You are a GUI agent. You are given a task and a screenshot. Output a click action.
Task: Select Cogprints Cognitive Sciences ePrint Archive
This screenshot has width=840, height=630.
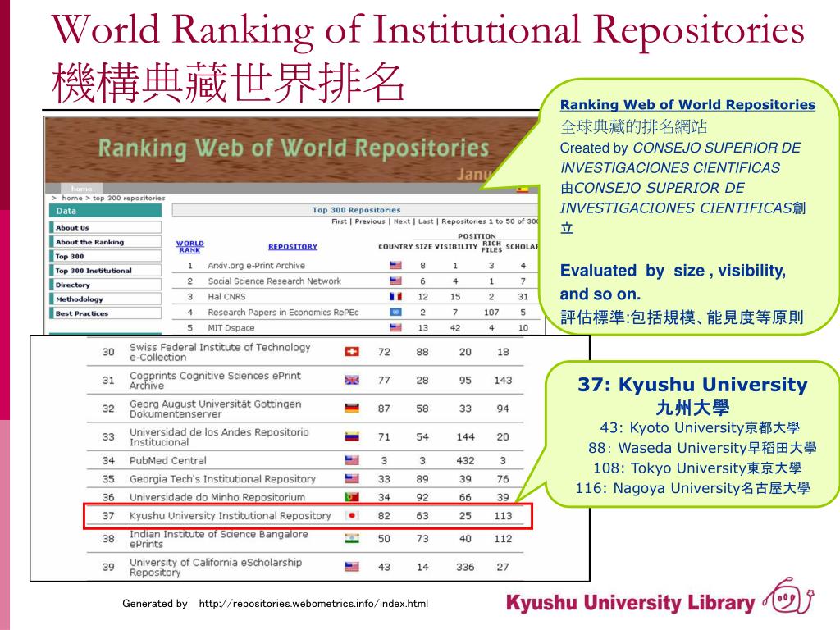(x=215, y=381)
